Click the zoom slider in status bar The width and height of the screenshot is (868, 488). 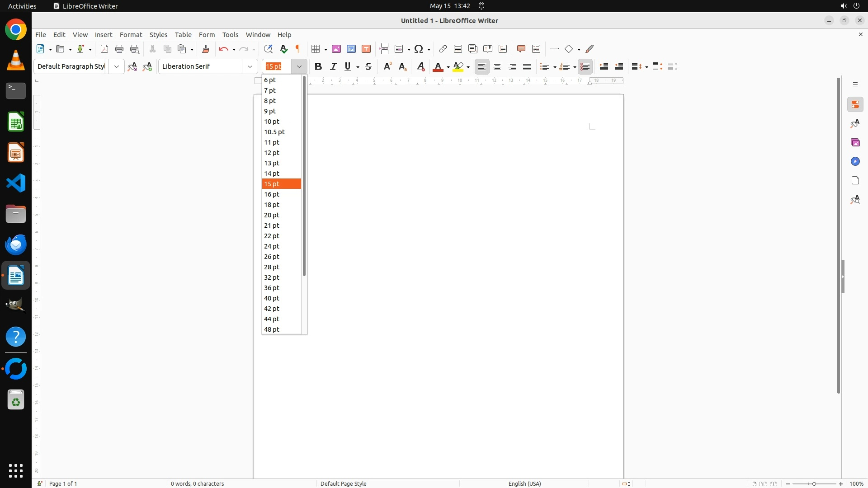click(x=814, y=483)
